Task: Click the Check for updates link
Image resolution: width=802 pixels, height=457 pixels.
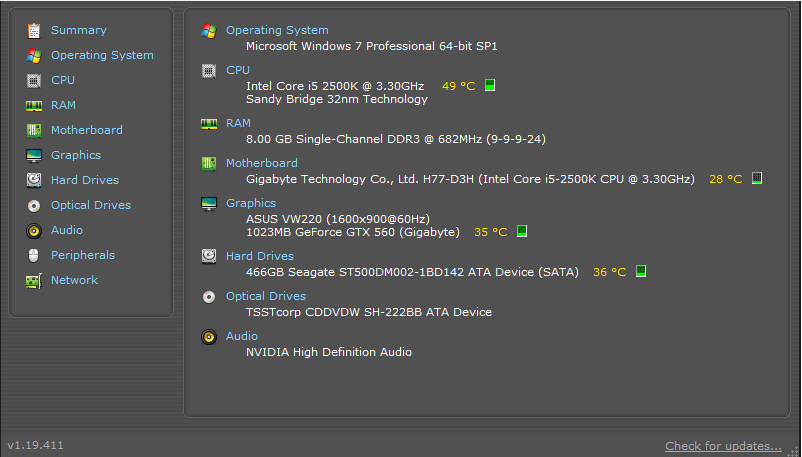Action: coord(723,446)
